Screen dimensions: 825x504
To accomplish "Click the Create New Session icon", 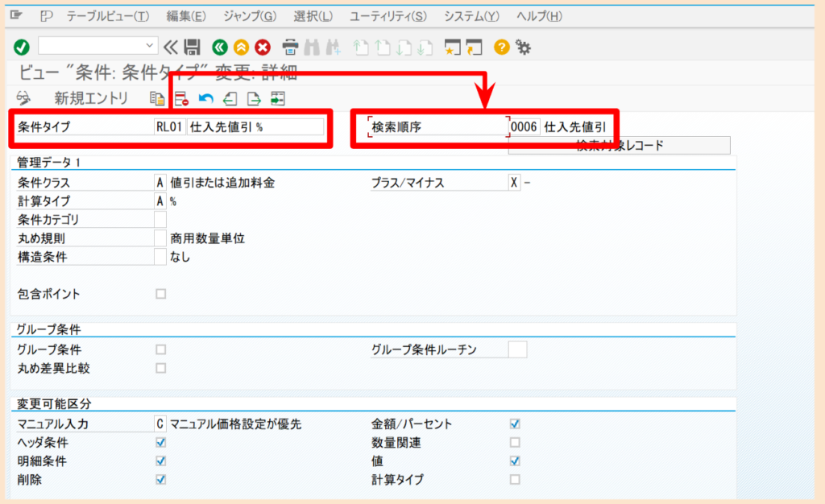I will tap(452, 48).
